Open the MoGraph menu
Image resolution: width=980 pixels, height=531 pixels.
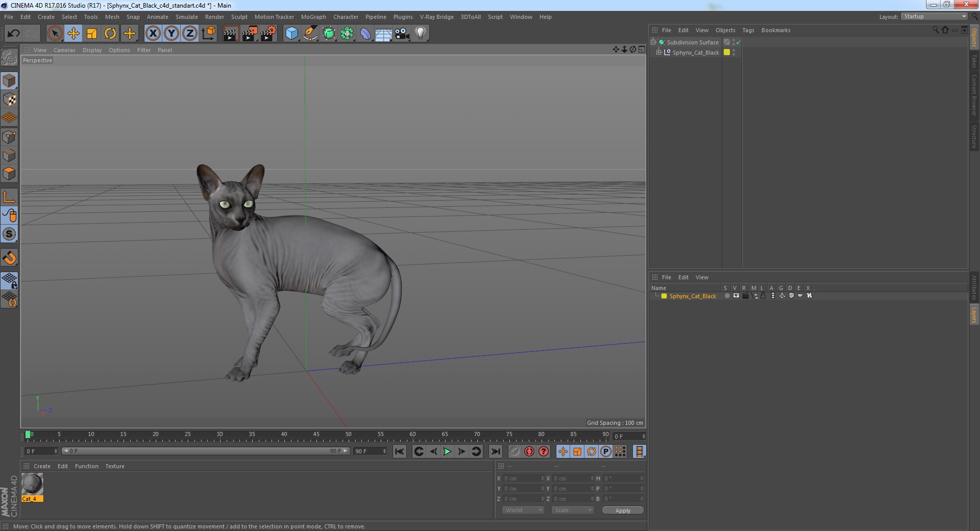[313, 17]
